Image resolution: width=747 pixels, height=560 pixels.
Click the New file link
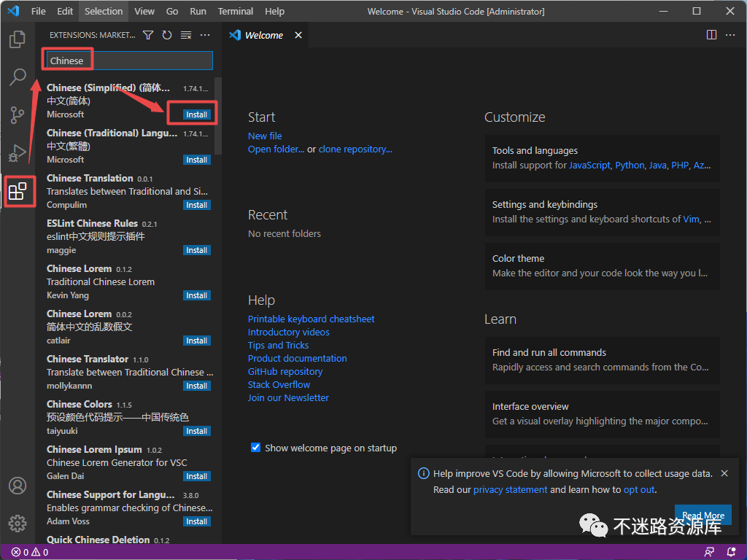265,136
